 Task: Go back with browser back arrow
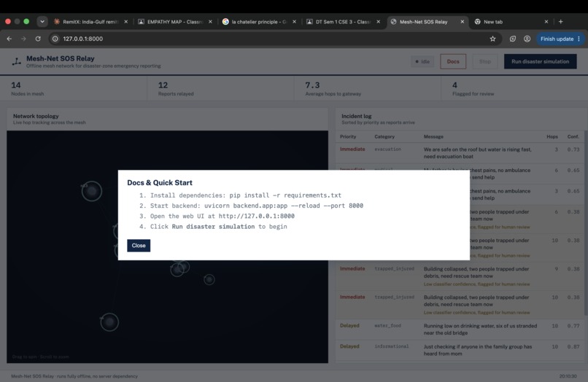pyautogui.click(x=9, y=39)
